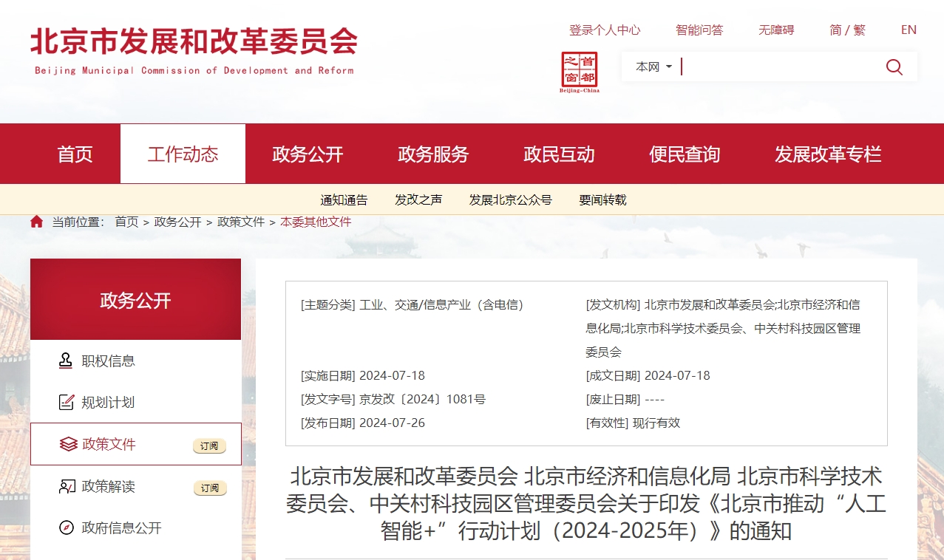The height and width of the screenshot is (560, 944).
Task: Click the red 政务公开 sidebar header
Action: click(135, 299)
